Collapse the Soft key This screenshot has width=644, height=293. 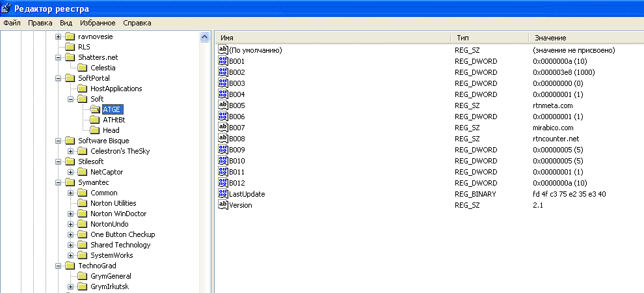tap(71, 99)
